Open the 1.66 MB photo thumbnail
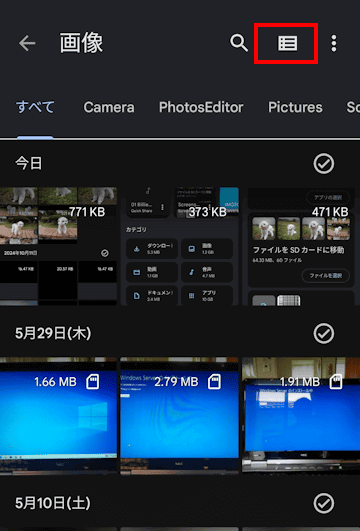The image size is (360, 531). 59,416
